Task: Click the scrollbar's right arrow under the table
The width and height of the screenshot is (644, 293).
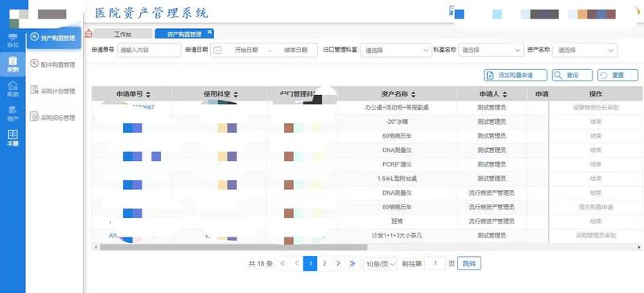Action: [x=639, y=247]
